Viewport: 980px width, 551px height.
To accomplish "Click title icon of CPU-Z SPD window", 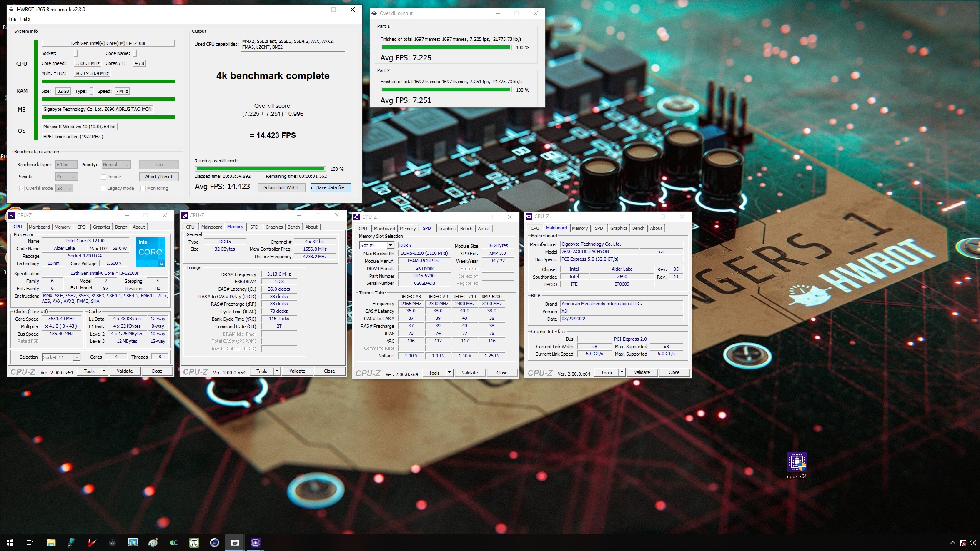I will pyautogui.click(x=357, y=217).
